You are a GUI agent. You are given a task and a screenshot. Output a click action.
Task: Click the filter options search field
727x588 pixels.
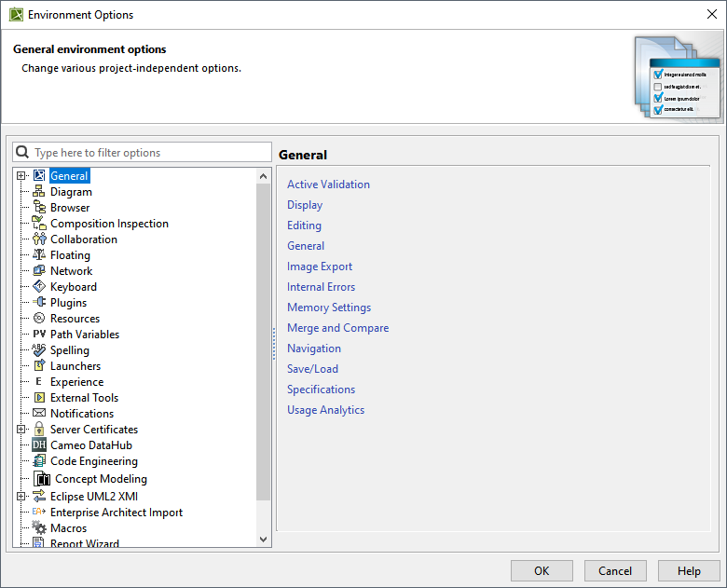click(149, 153)
